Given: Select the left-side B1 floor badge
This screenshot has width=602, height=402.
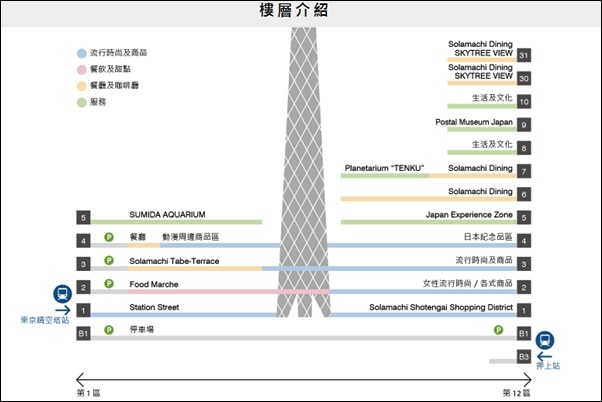Looking at the screenshot, I should tap(83, 334).
